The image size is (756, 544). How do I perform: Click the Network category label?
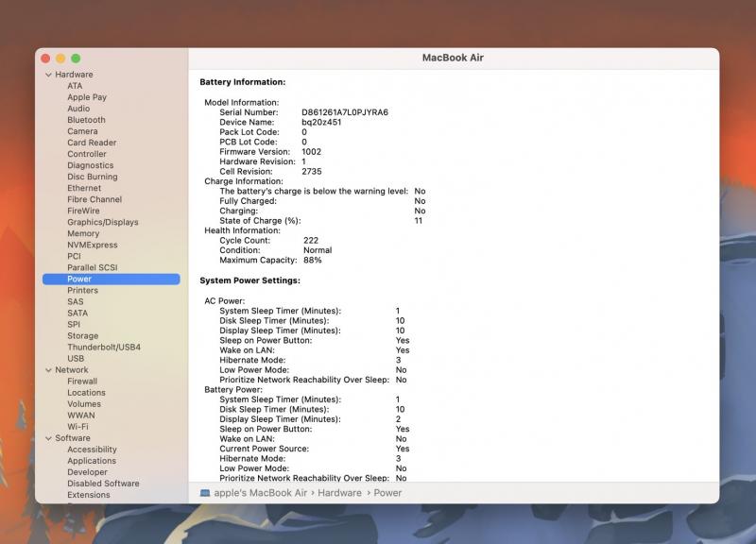point(72,369)
